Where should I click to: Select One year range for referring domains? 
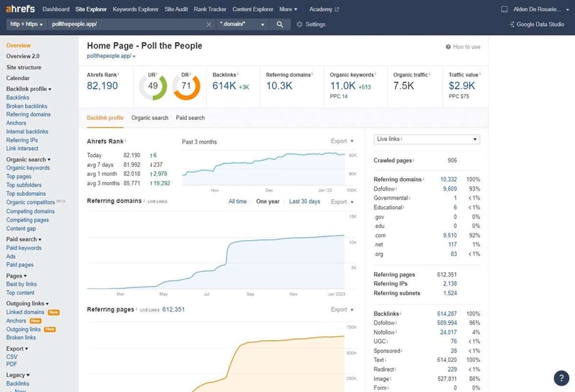[x=268, y=201]
